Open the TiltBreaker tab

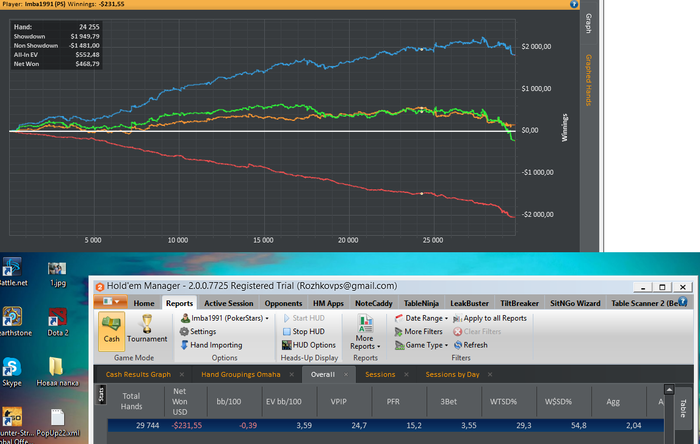[519, 303]
